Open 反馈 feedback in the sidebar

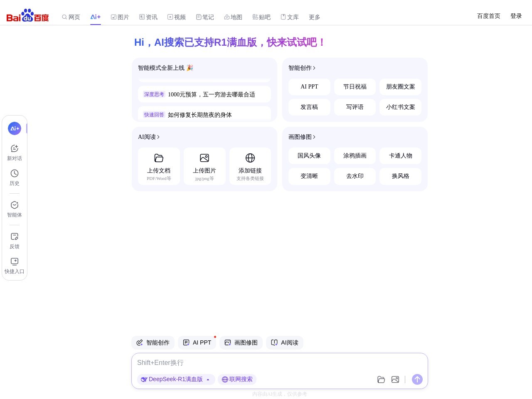click(x=15, y=241)
